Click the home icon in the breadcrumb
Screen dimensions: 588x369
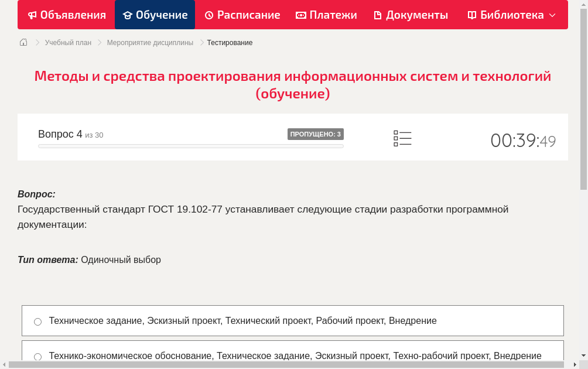click(x=23, y=42)
